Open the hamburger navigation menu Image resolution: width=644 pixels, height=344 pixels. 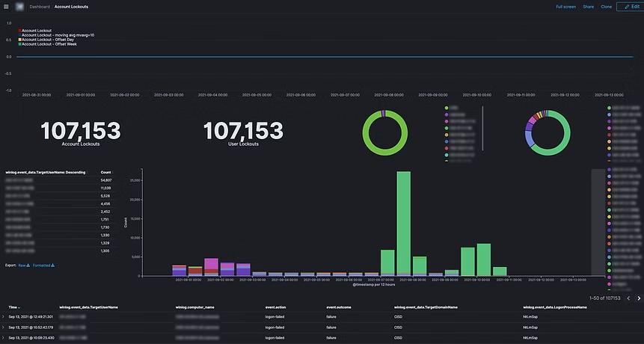point(6,6)
